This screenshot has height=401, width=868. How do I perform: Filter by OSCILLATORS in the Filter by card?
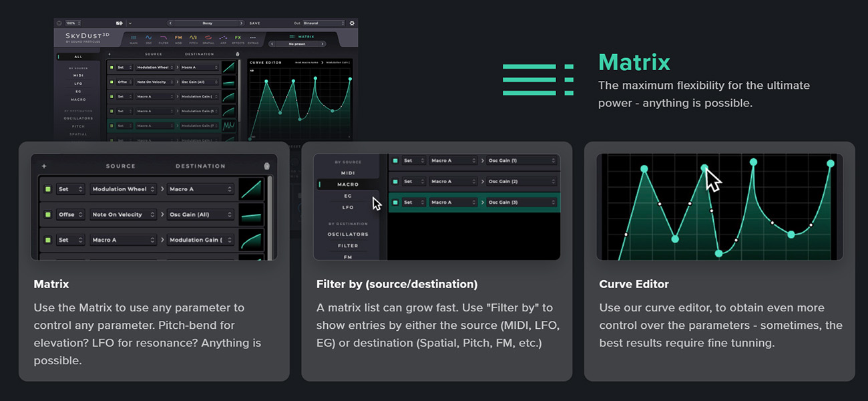[348, 234]
